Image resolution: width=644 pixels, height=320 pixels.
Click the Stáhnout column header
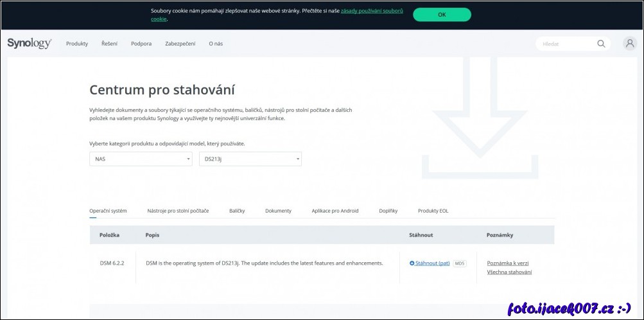pyautogui.click(x=421, y=235)
